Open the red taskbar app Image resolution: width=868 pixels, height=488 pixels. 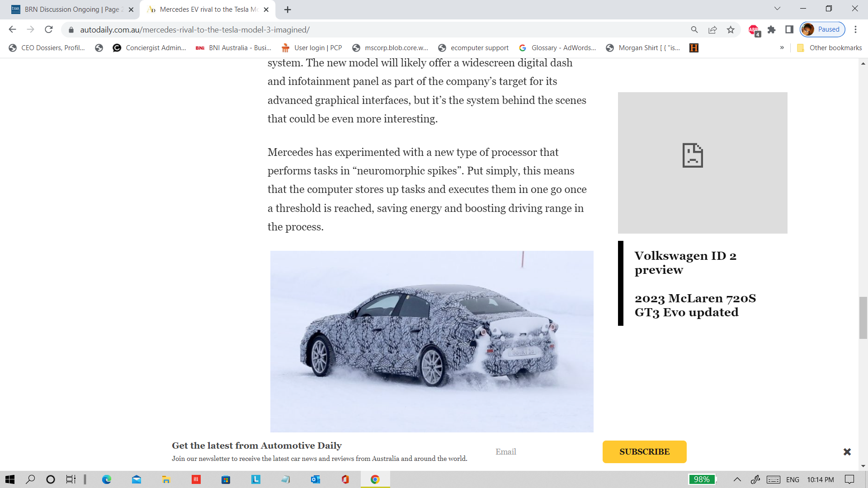196,479
